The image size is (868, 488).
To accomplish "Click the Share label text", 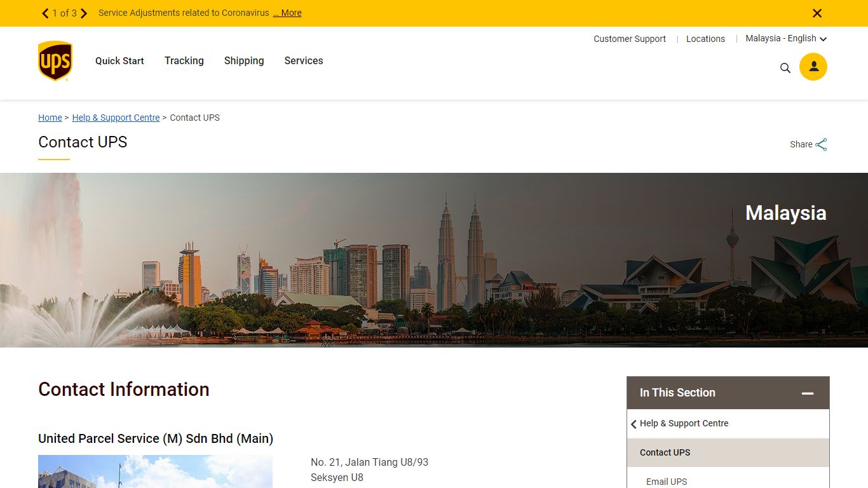I will (801, 144).
